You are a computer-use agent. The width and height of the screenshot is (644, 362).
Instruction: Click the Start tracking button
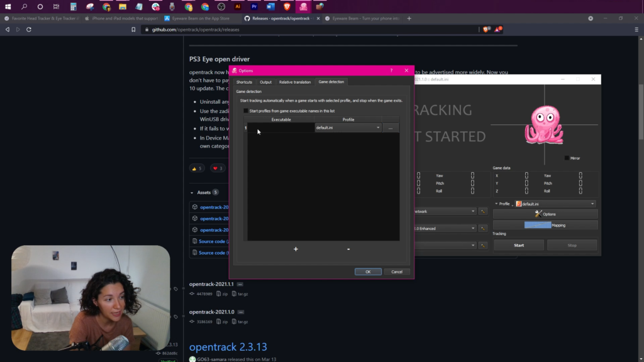click(519, 246)
